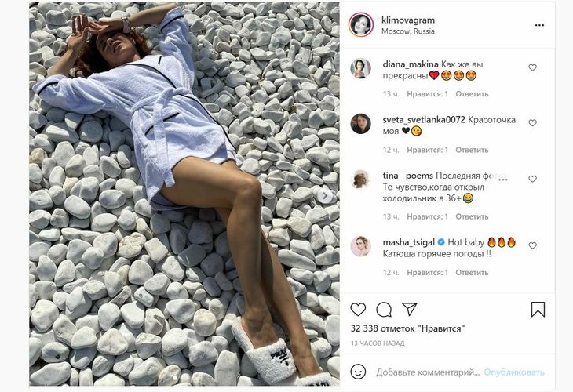Like diana_makina's comment
573x392 pixels.
[x=532, y=67]
